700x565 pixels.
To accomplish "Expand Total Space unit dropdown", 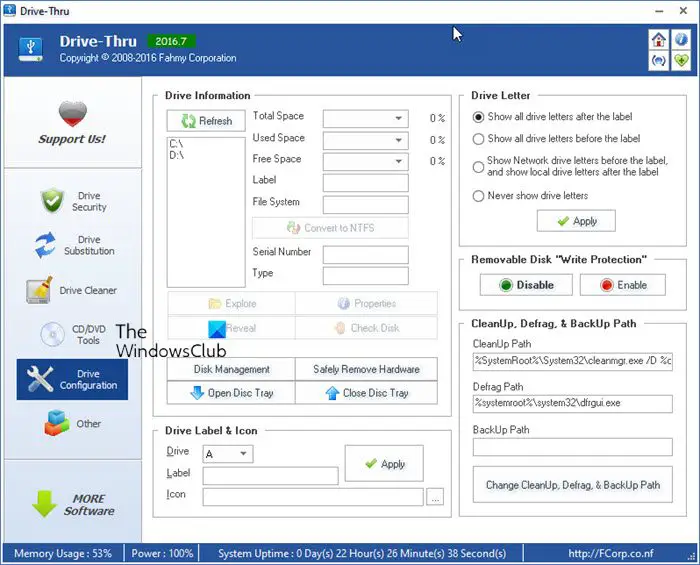I will click(x=398, y=119).
